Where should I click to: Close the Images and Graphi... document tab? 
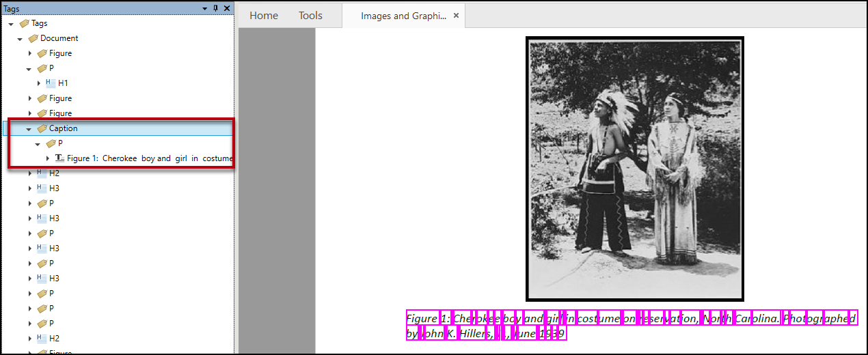click(457, 15)
